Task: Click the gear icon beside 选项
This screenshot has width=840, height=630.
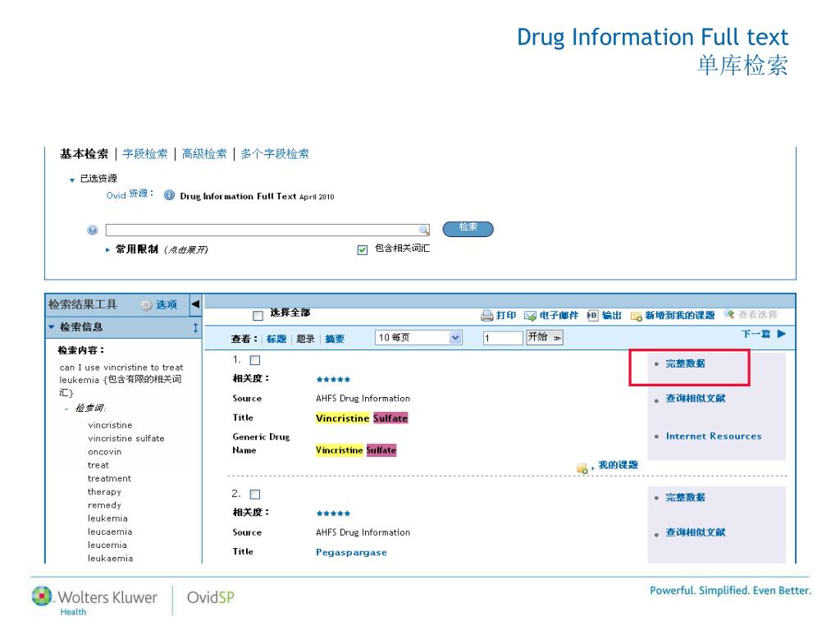Action: [146, 305]
